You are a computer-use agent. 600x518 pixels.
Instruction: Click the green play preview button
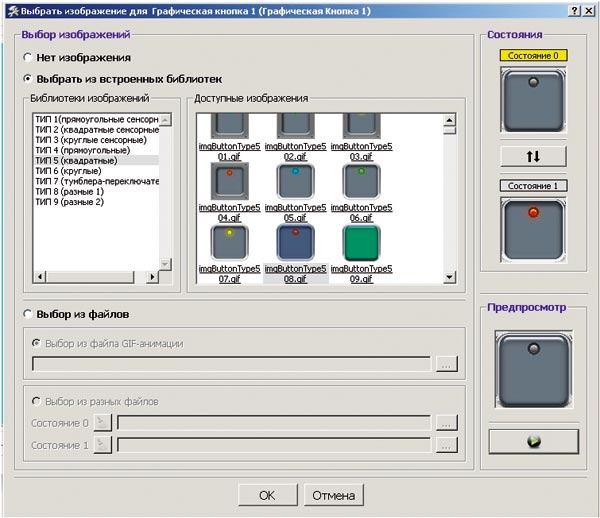tap(533, 441)
